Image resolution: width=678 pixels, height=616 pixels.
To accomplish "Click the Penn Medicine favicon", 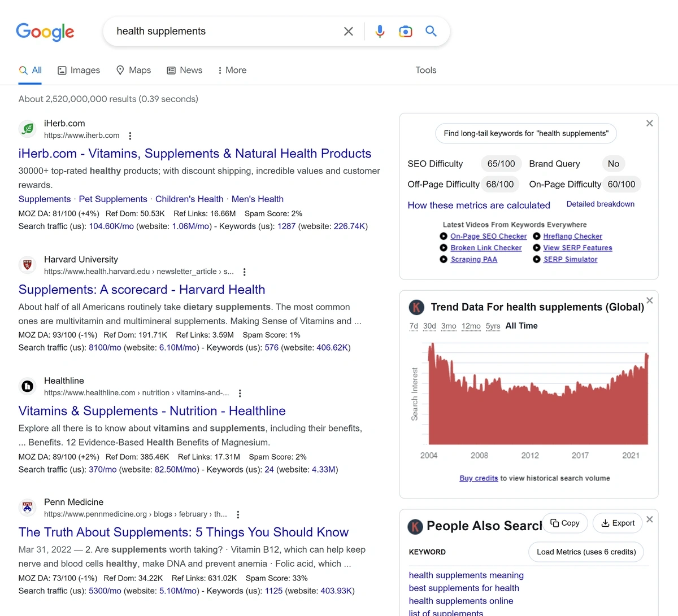I will tap(27, 508).
